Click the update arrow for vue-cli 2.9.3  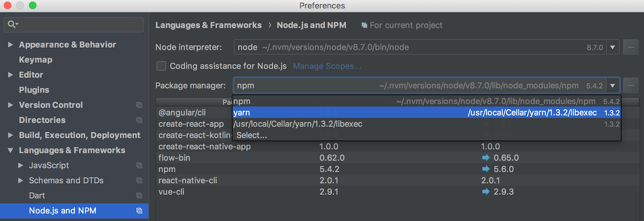coord(486,191)
